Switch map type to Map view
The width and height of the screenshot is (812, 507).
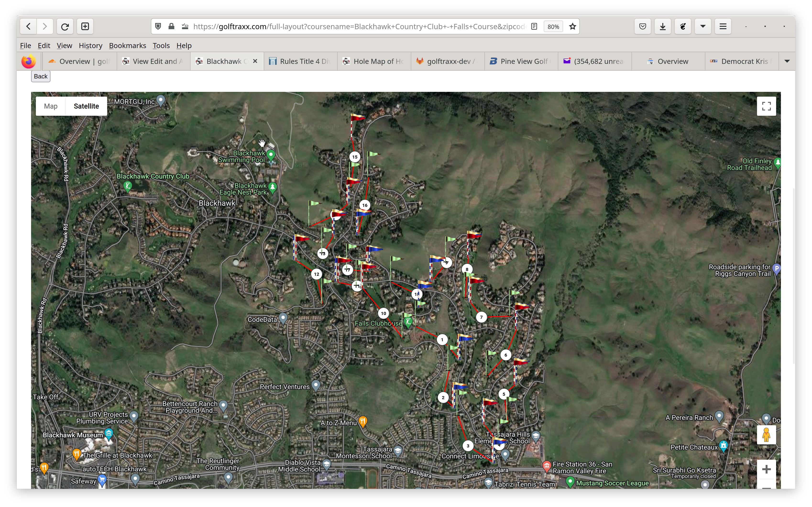coord(51,106)
